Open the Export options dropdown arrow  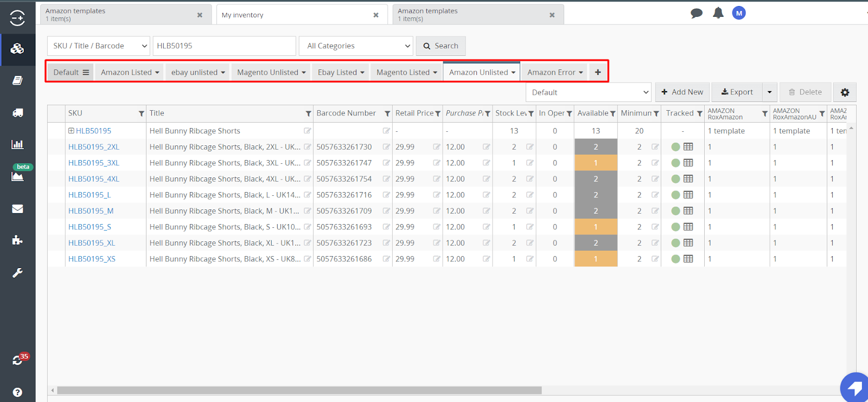click(769, 92)
